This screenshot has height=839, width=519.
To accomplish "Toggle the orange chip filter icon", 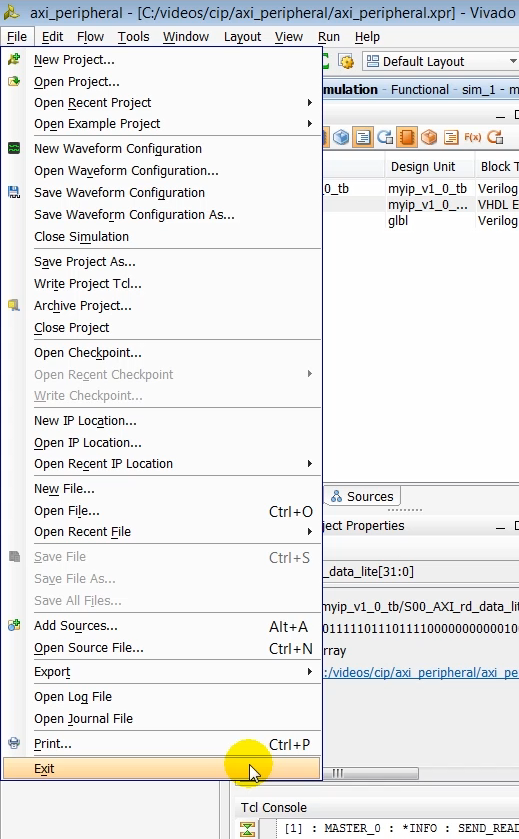I will coord(407,138).
